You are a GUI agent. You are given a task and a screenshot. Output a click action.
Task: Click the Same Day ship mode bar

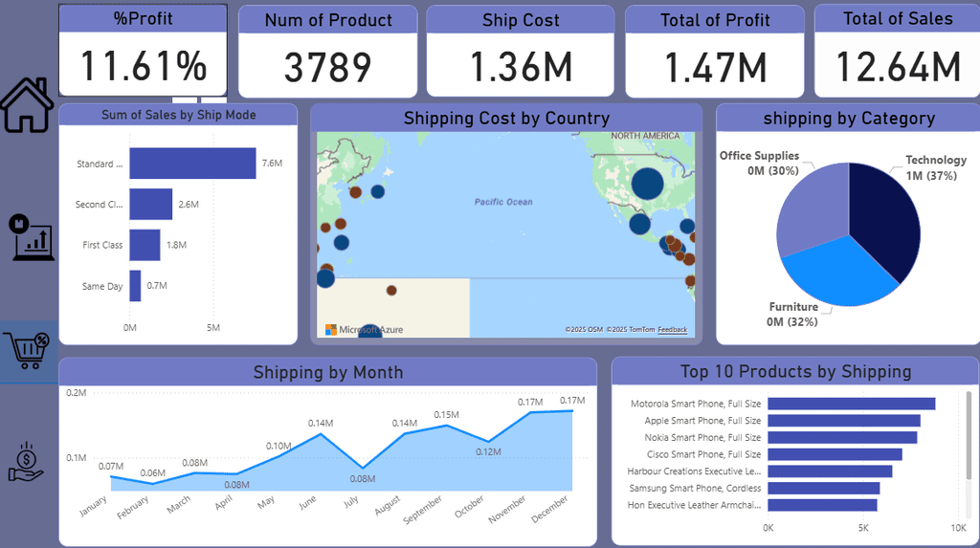coord(135,286)
